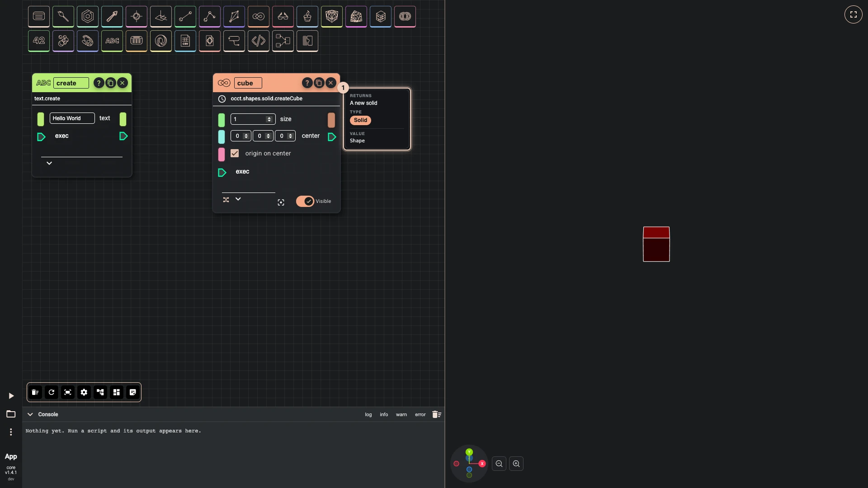
Task: Zoom in the 3D viewport
Action: (x=516, y=464)
